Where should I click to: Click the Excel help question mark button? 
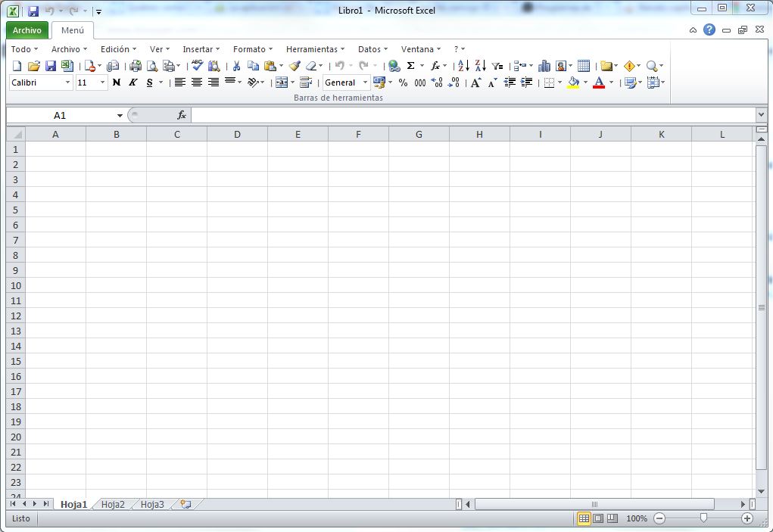[709, 30]
